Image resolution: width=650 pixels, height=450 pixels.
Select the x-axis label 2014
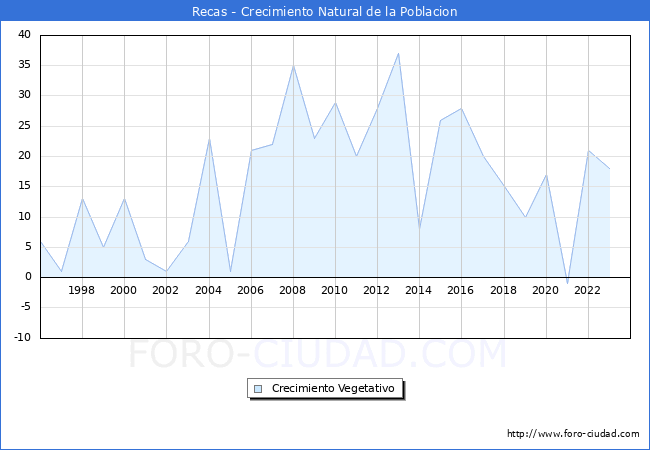coord(419,290)
